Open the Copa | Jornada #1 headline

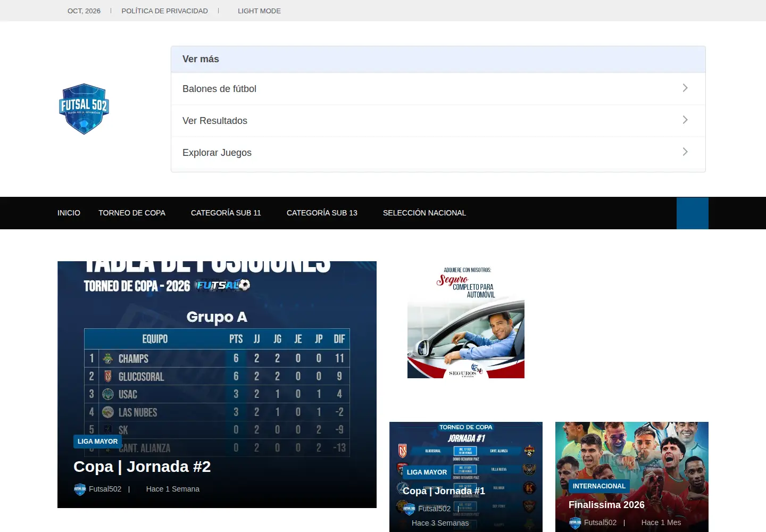click(x=444, y=491)
